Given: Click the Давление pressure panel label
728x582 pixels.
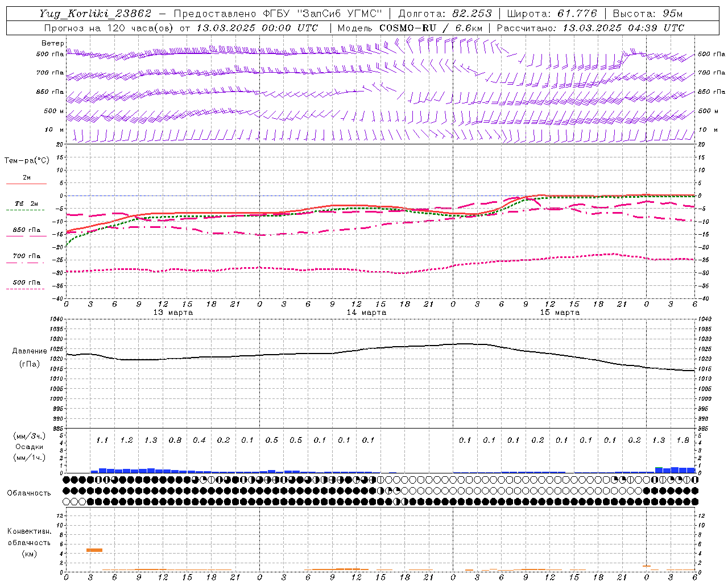Looking at the screenshot, I should [30, 351].
